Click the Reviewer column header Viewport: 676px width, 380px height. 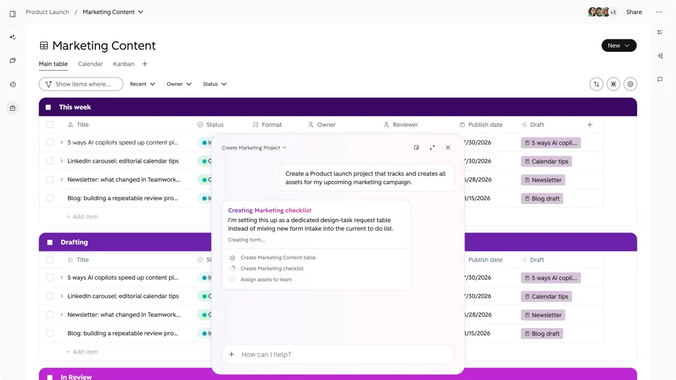tap(401, 125)
